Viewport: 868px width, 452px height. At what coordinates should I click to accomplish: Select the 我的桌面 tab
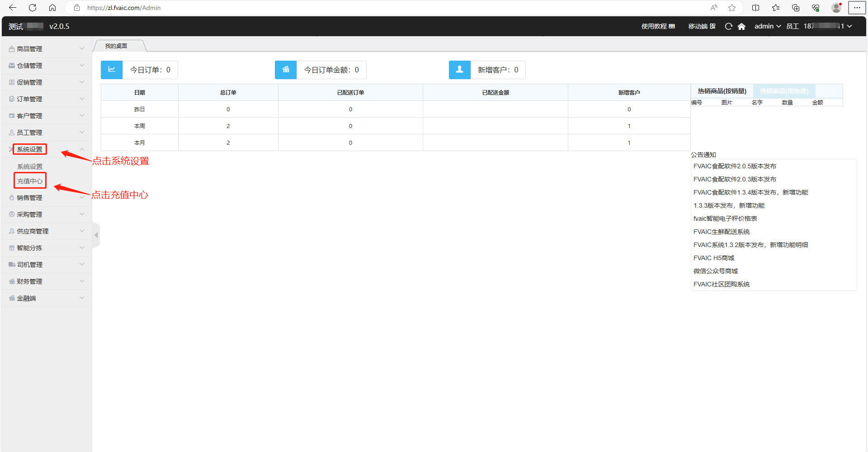tap(116, 46)
